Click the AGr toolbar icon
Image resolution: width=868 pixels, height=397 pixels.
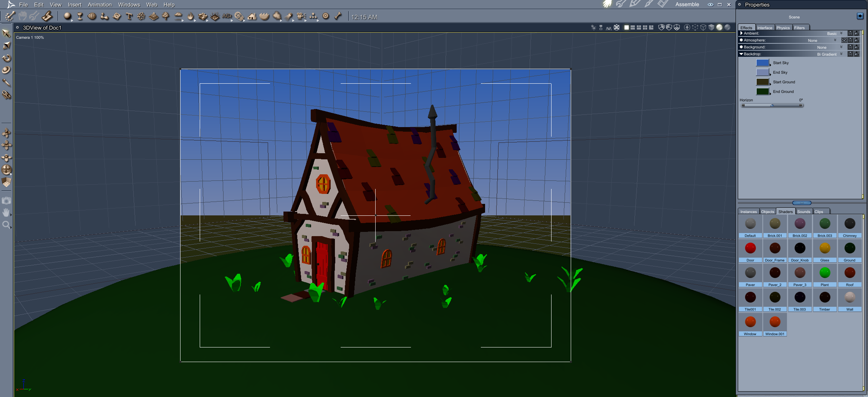[227, 16]
